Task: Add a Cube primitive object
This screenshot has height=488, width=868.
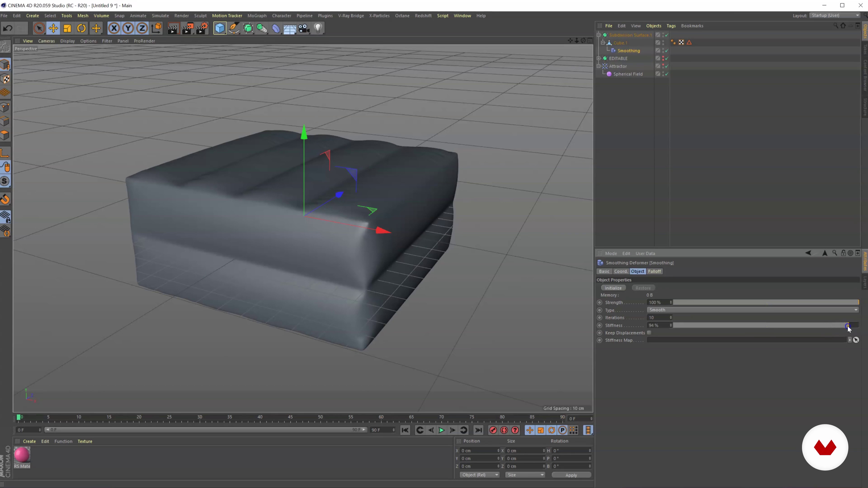Action: tap(220, 28)
